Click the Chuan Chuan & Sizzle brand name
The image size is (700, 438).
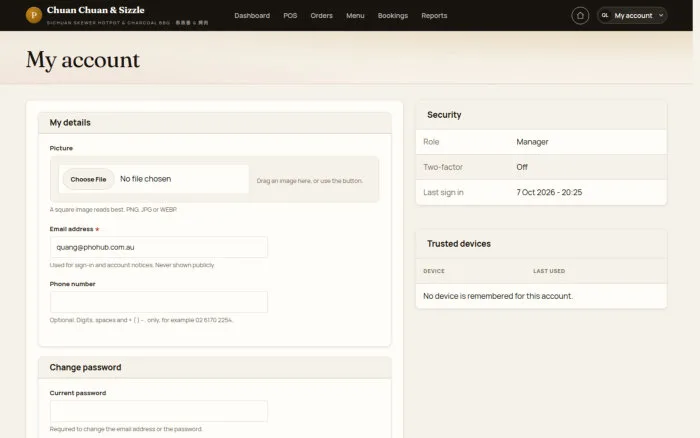96,10
